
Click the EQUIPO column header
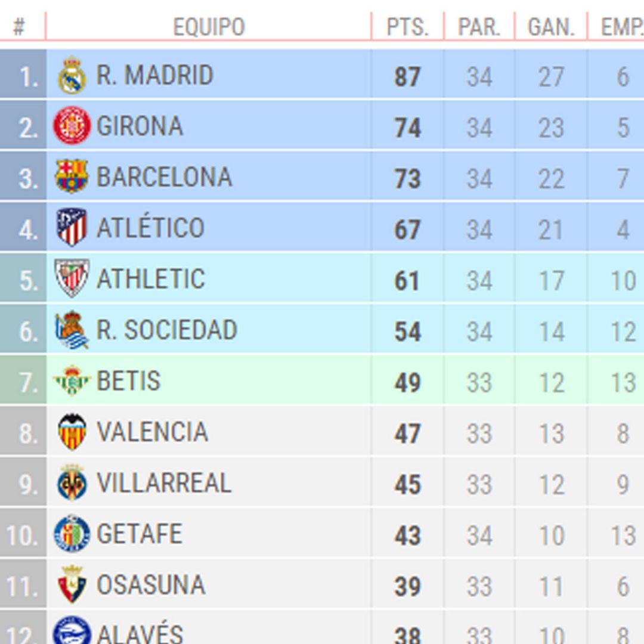coord(209,27)
